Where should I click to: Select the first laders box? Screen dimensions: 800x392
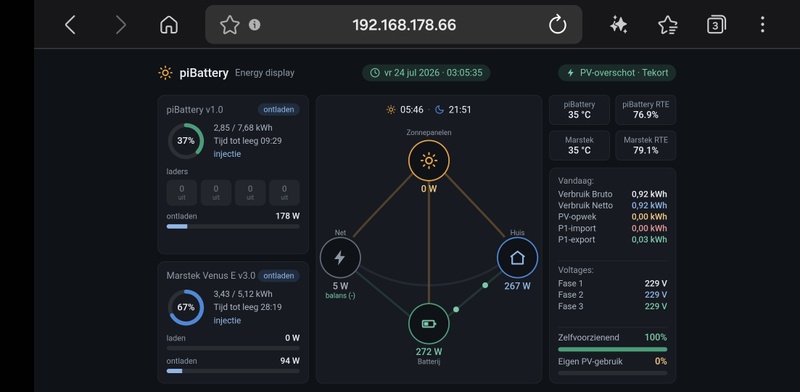182,192
